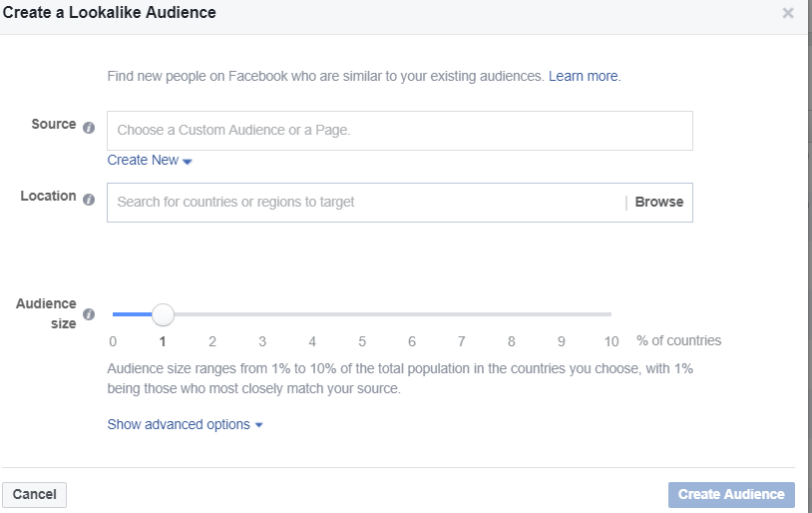Screen dimensions: 812x513
Task: Click the Audience size info icon
Action: pos(89,314)
